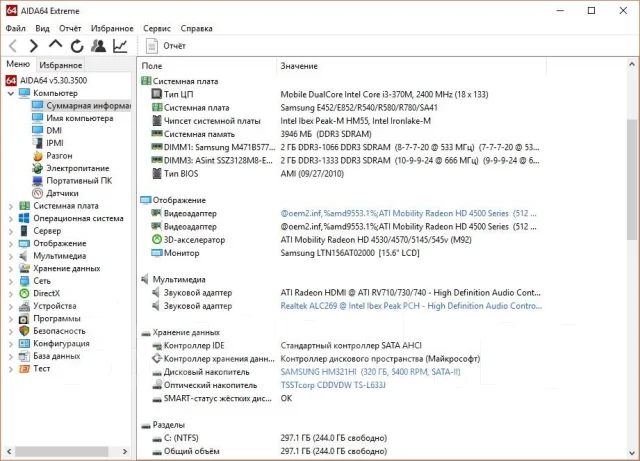Refresh the report with the circular arrow icon

click(x=77, y=46)
